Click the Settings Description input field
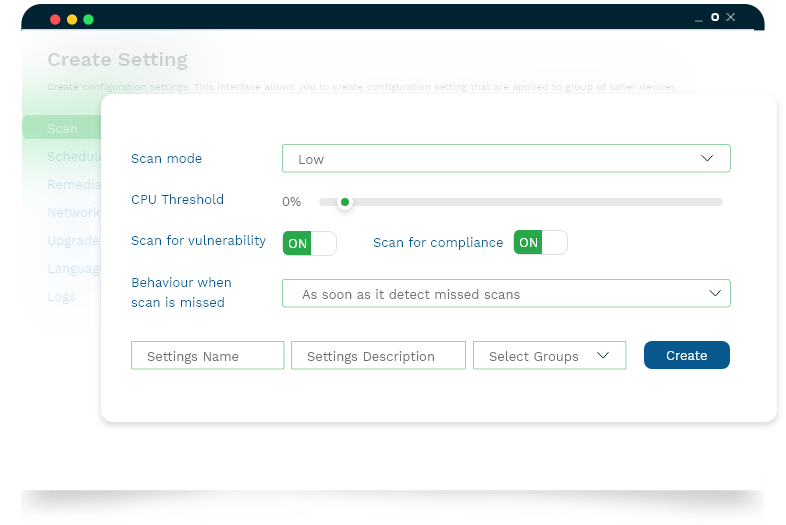This screenshot has width=786, height=525. coord(378,356)
